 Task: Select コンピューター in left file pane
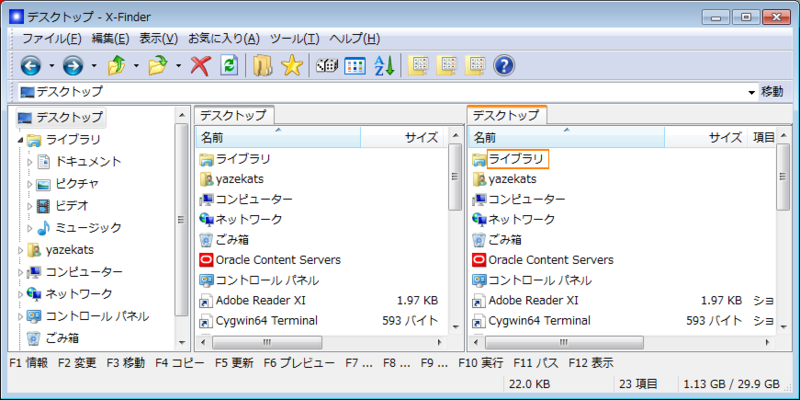(x=246, y=199)
